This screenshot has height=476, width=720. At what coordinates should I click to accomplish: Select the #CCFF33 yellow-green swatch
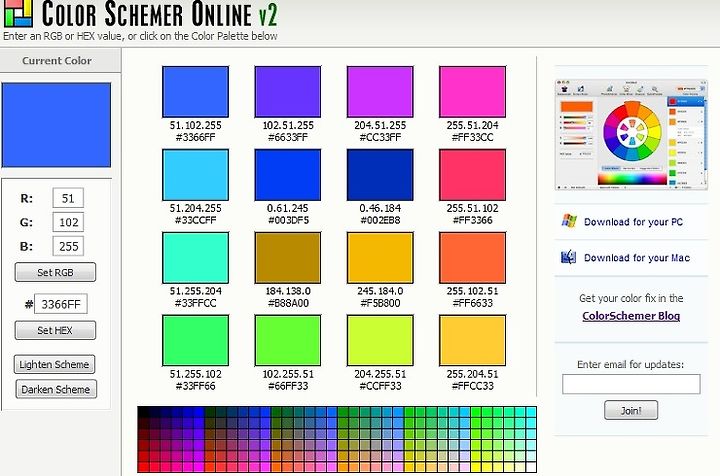tap(380, 341)
